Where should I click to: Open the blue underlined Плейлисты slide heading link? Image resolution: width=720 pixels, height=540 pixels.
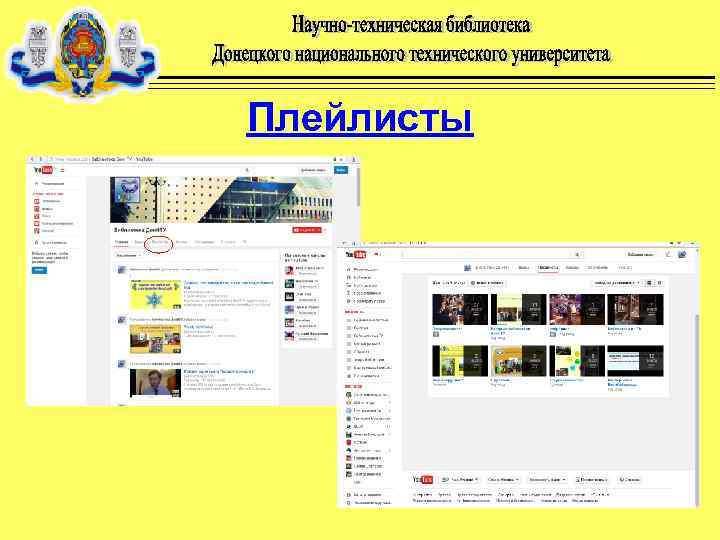(x=360, y=118)
